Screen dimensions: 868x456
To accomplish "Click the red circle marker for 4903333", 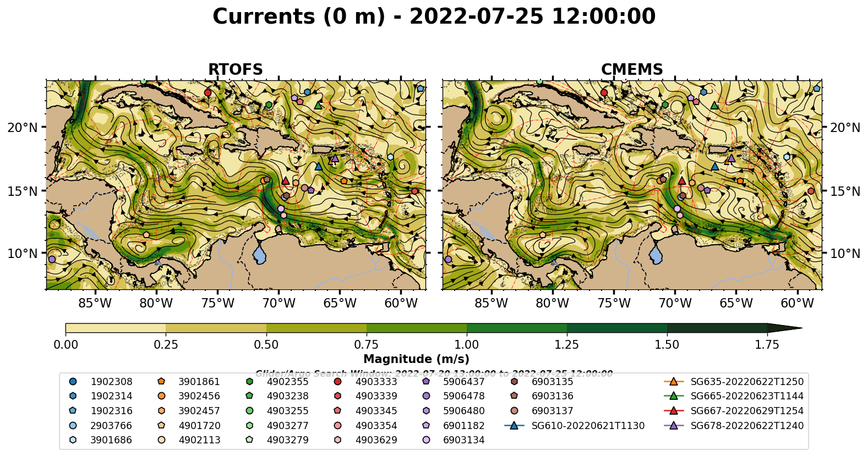I will click(337, 381).
